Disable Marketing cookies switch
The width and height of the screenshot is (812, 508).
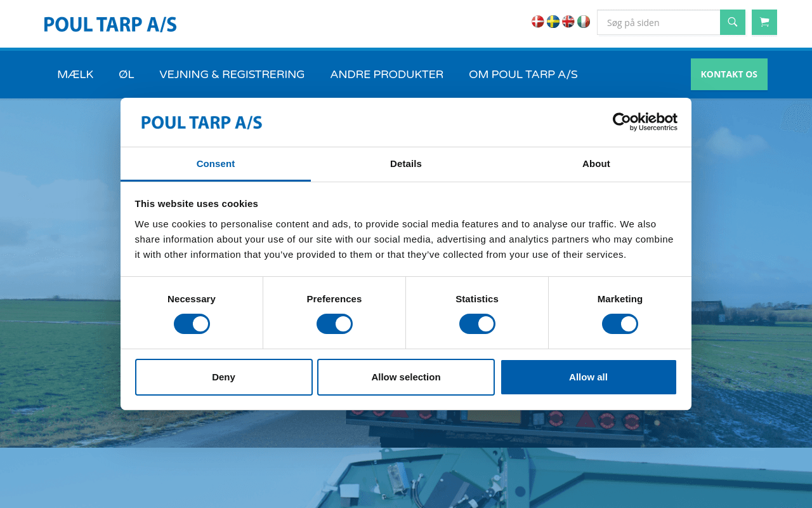point(620,324)
